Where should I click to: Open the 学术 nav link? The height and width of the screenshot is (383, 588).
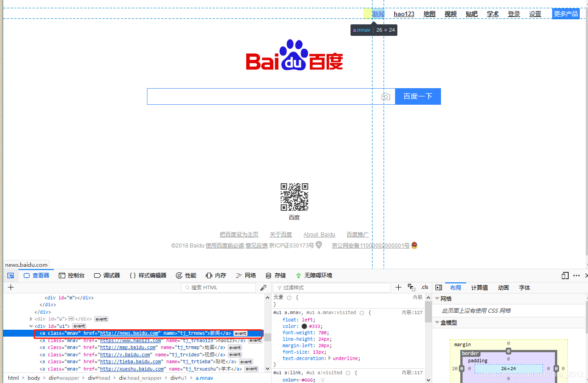(x=493, y=14)
